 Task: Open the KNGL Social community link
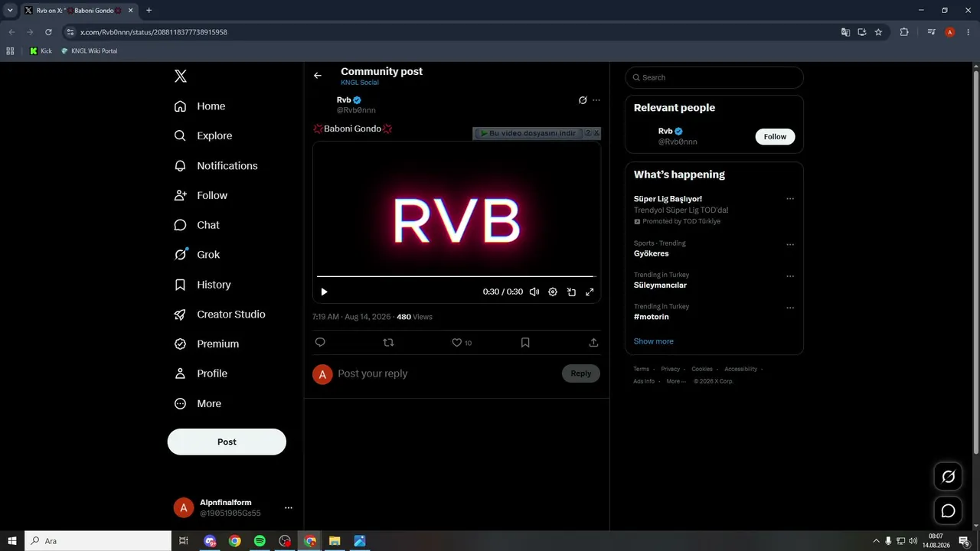[x=360, y=83]
